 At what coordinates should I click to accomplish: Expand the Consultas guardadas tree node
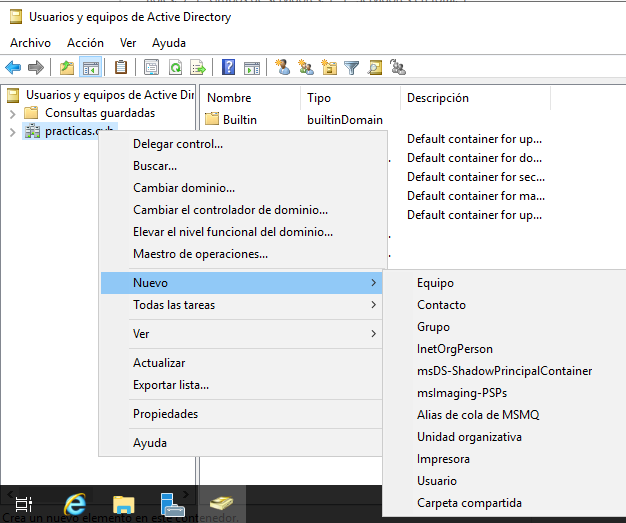tap(13, 114)
